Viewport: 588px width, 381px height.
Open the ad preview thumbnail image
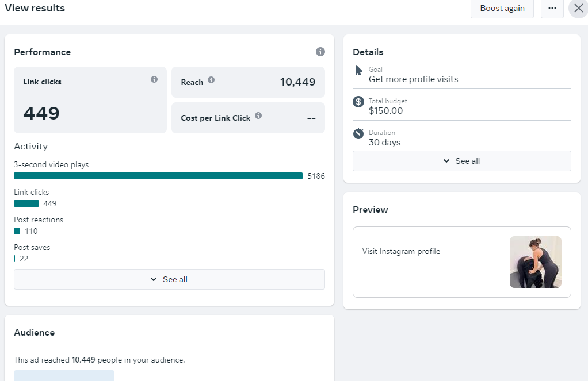point(535,262)
